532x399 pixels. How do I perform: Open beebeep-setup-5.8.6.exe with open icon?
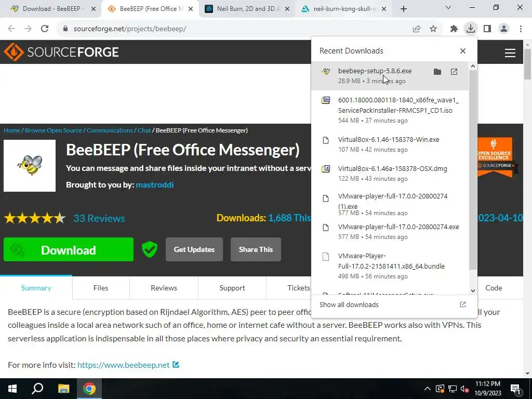(x=454, y=72)
